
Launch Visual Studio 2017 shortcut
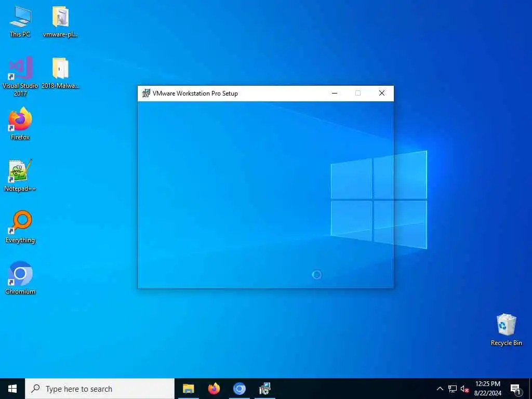[x=20, y=76]
